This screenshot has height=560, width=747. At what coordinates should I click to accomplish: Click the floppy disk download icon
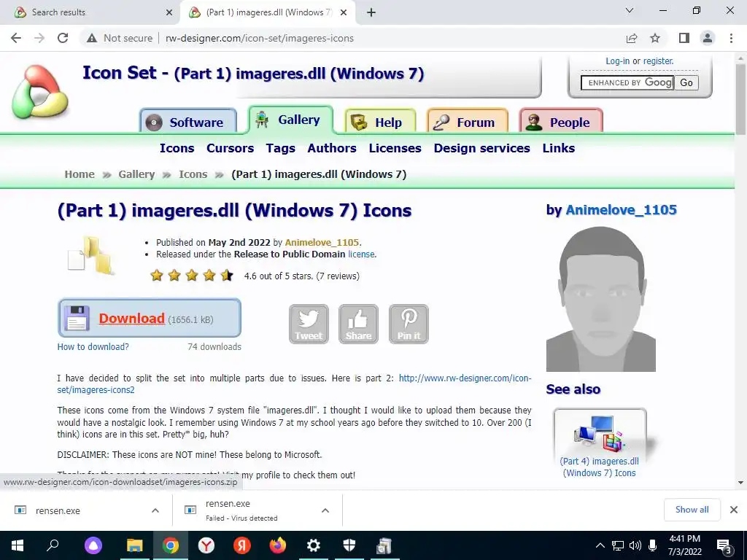(x=77, y=318)
